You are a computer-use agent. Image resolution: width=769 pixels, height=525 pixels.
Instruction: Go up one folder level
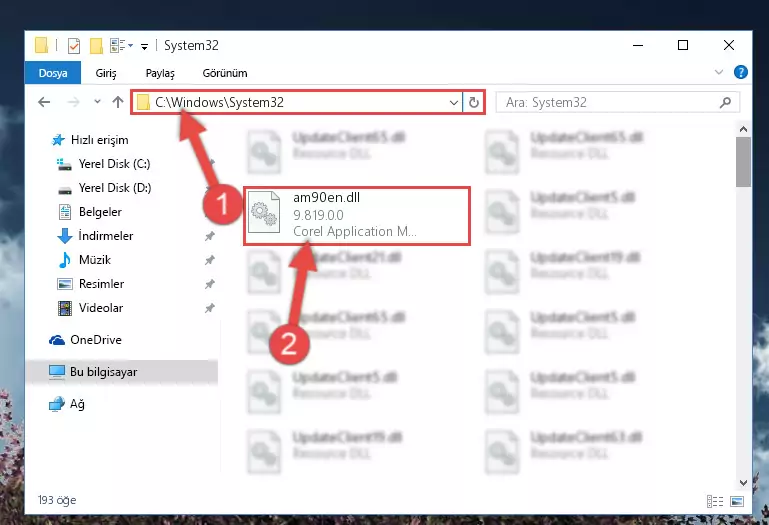click(x=118, y=102)
